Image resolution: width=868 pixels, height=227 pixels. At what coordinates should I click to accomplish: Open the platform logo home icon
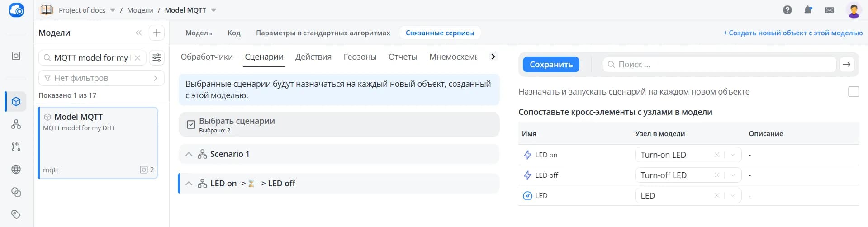tap(17, 10)
